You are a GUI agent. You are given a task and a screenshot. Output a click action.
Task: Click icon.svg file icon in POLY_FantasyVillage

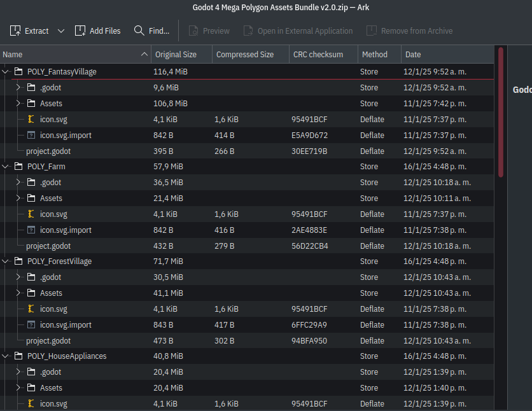point(31,119)
